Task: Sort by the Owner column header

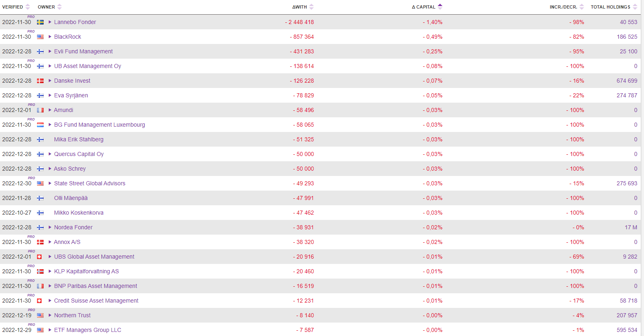Action: [59, 7]
